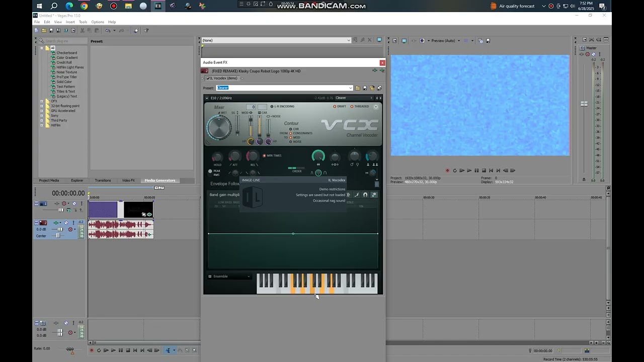
Task: Click the audio track 2 volume slider
Action: (x=60, y=229)
